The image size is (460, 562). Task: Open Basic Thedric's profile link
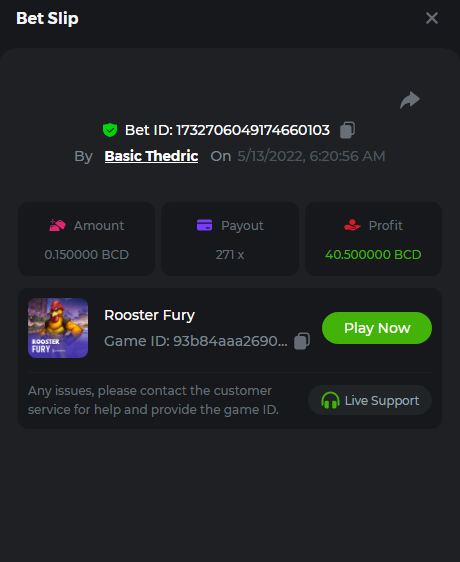pos(151,156)
